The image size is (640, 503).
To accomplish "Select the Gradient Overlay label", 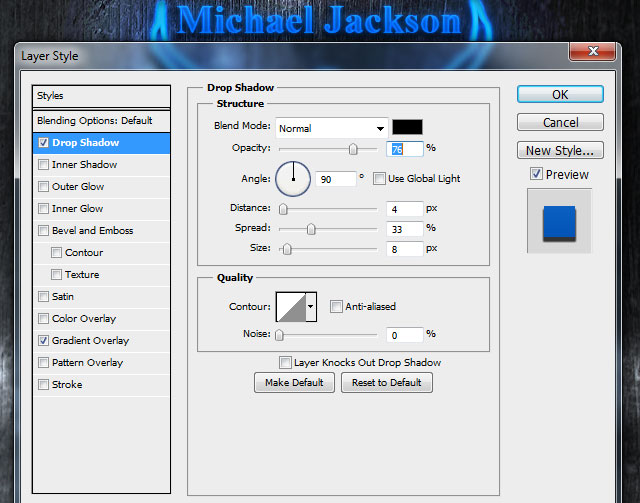I will pos(91,341).
